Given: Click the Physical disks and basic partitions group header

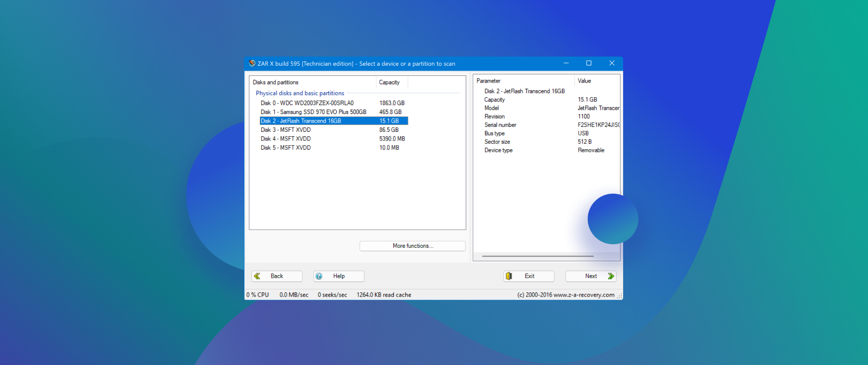Looking at the screenshot, I should pos(300,93).
